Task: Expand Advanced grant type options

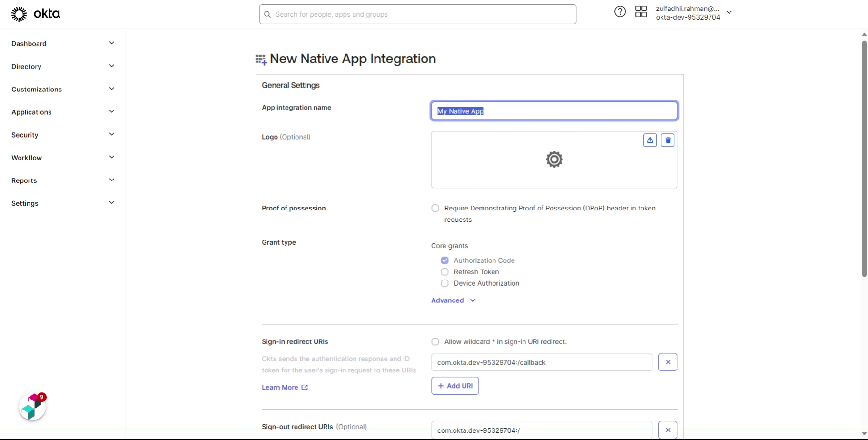Action: coord(453,300)
